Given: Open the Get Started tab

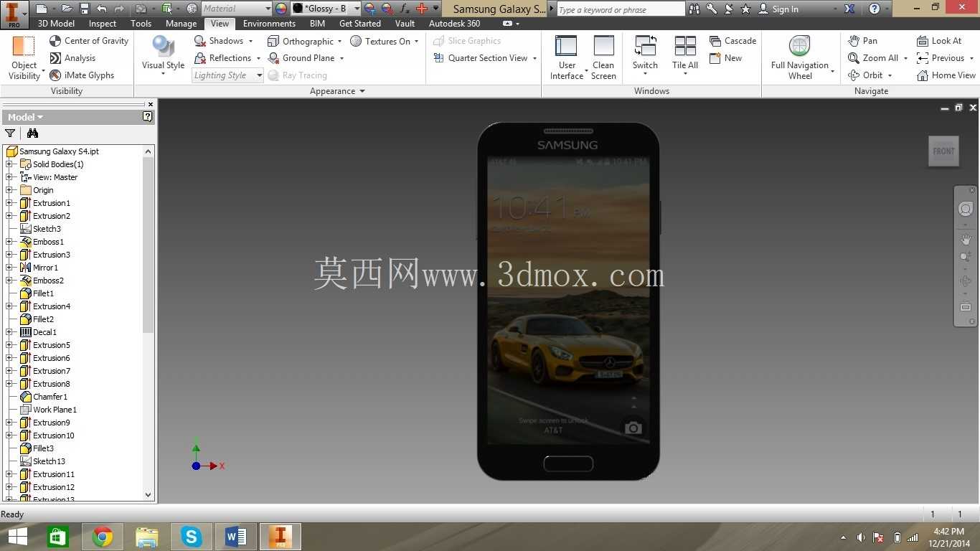Looking at the screenshot, I should coord(360,24).
